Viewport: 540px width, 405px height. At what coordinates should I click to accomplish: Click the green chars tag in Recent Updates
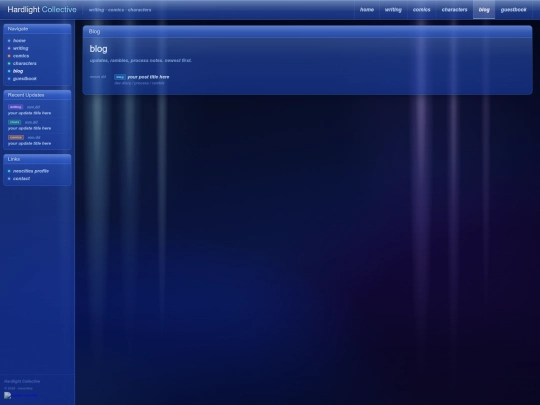pyautogui.click(x=14, y=122)
